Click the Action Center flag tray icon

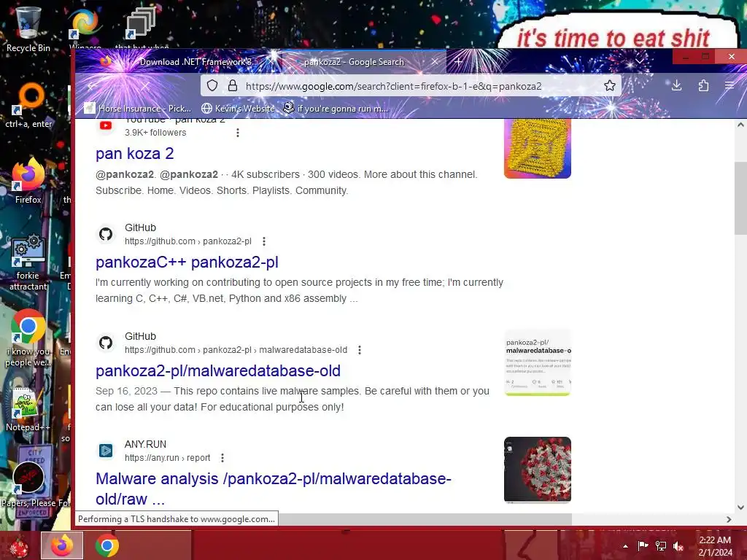643,545
